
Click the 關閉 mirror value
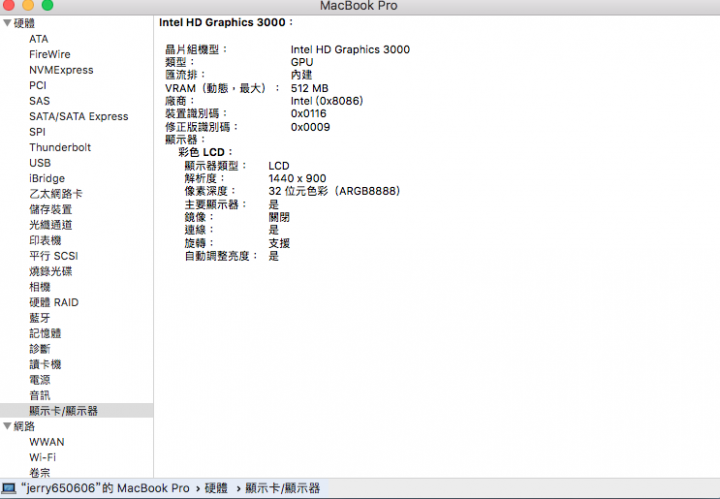[x=279, y=217]
